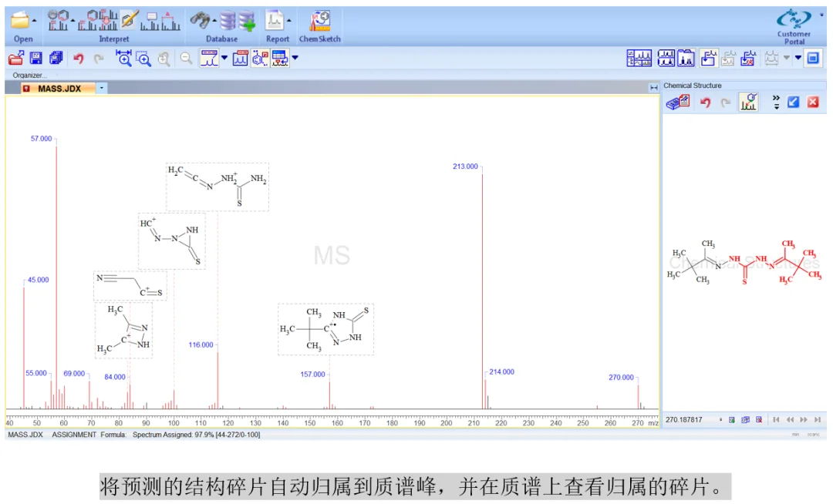Click the Save floppy disk icon
The height and width of the screenshot is (504, 833).
click(x=36, y=58)
